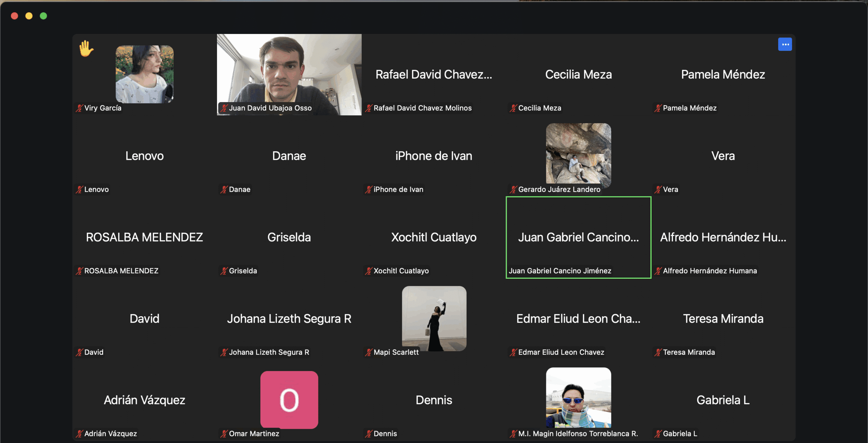Click the Rafael David Chavez Molinos name label

point(422,108)
